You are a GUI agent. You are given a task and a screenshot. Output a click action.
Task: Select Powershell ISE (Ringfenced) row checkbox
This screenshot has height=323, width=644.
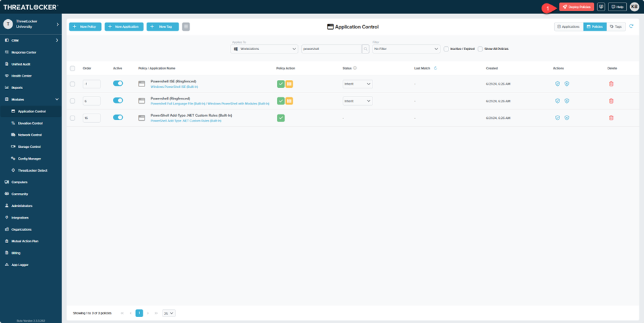point(73,84)
